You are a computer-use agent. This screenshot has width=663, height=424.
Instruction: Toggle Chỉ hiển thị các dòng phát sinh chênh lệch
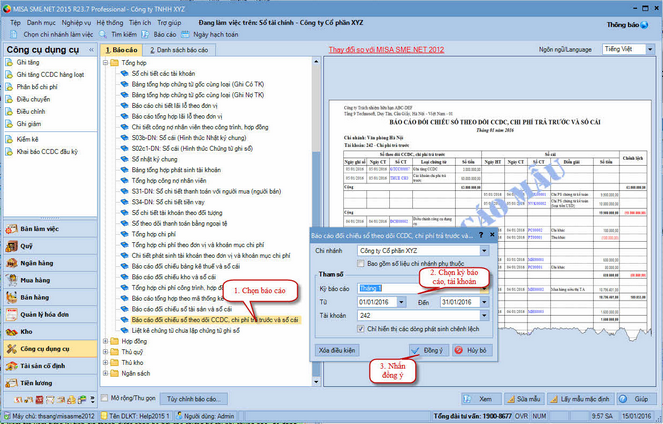pos(361,328)
